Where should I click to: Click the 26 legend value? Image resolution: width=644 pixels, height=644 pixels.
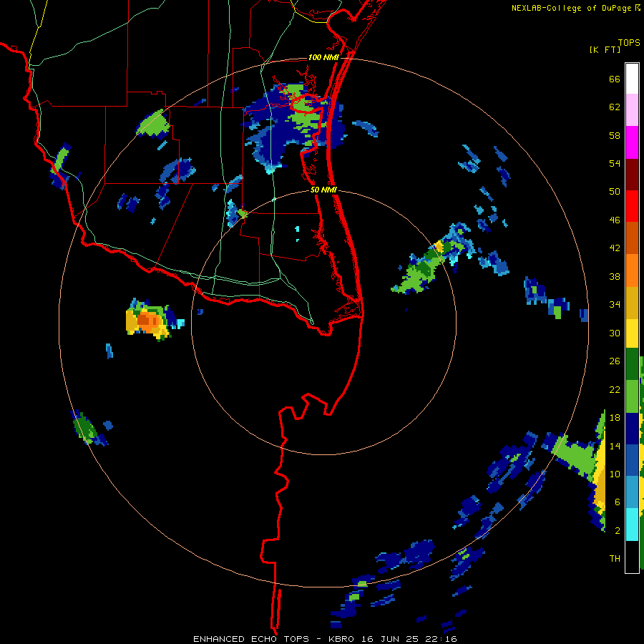pyautogui.click(x=615, y=361)
